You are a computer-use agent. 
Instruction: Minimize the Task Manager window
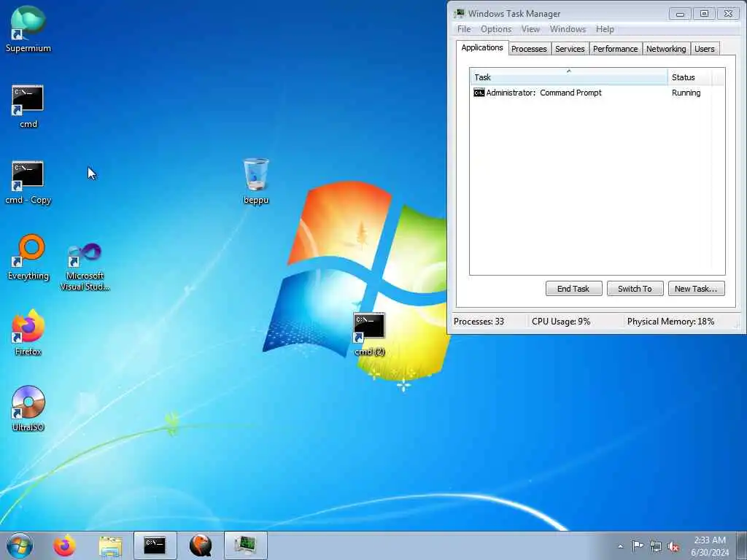pyautogui.click(x=680, y=14)
